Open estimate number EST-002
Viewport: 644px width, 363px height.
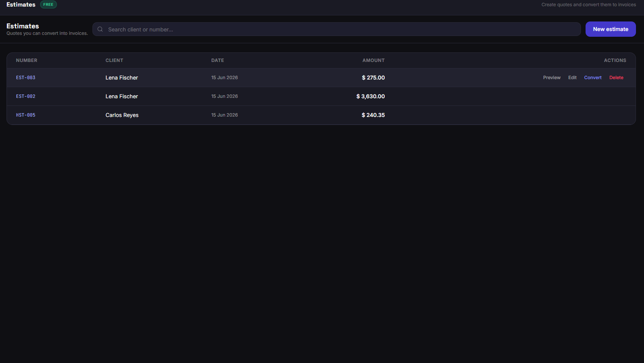[26, 96]
